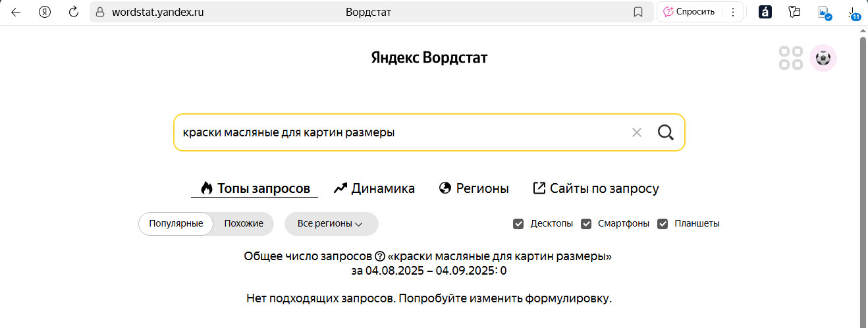This screenshot has width=868, height=328.
Task: Click the 'Нет подходящих запросов' message text
Action: 429,298
